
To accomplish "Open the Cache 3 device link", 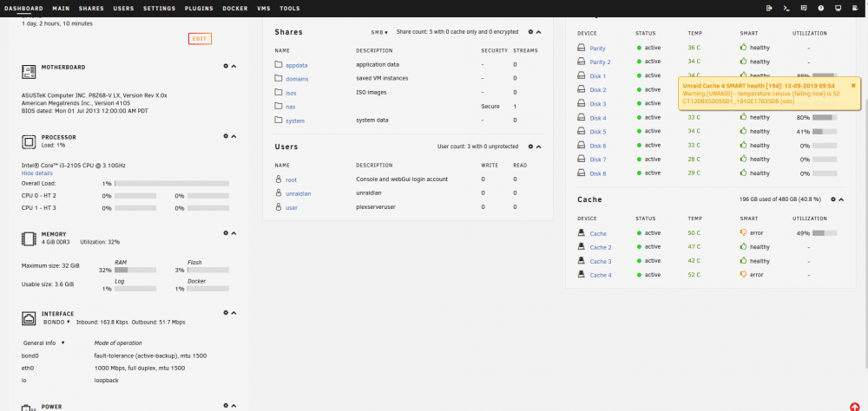I will [601, 261].
